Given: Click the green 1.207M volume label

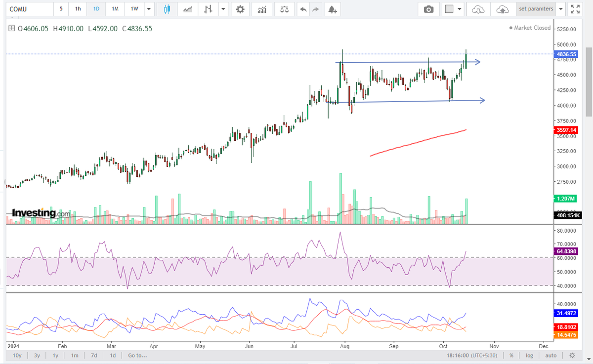Looking at the screenshot, I should pyautogui.click(x=566, y=199).
